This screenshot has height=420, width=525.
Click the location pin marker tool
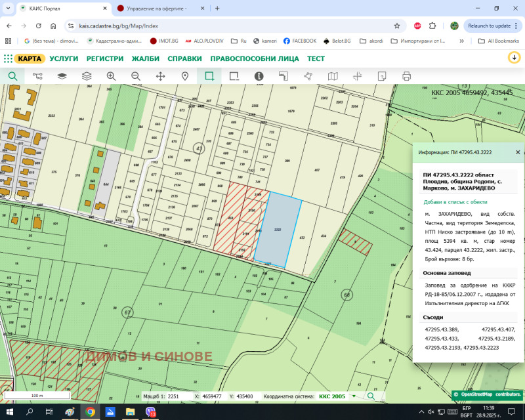[x=185, y=76]
